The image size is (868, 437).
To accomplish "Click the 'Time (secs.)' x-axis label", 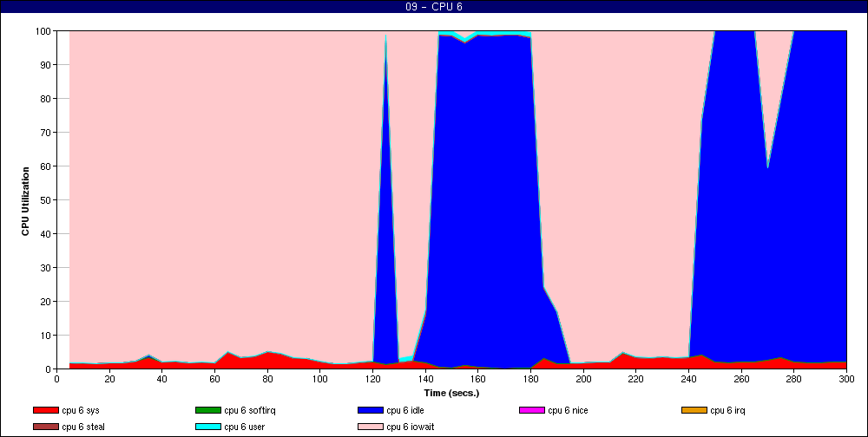I will [451, 394].
